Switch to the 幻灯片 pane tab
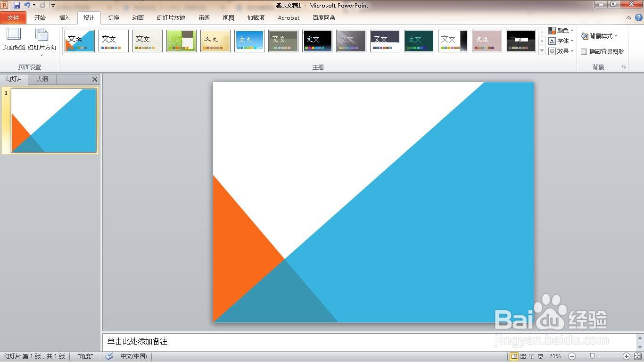 click(14, 79)
